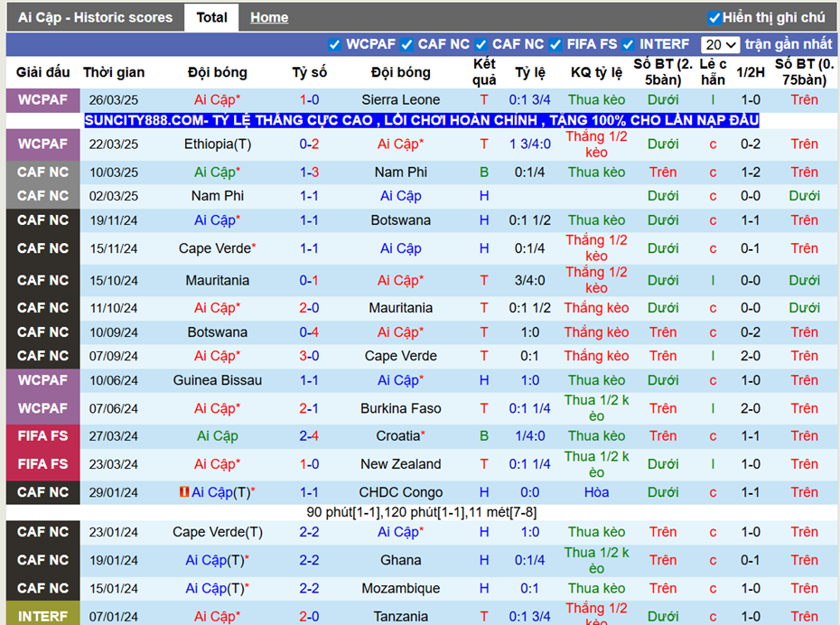Uncheck the WCPAF filter checkbox

click(x=334, y=45)
